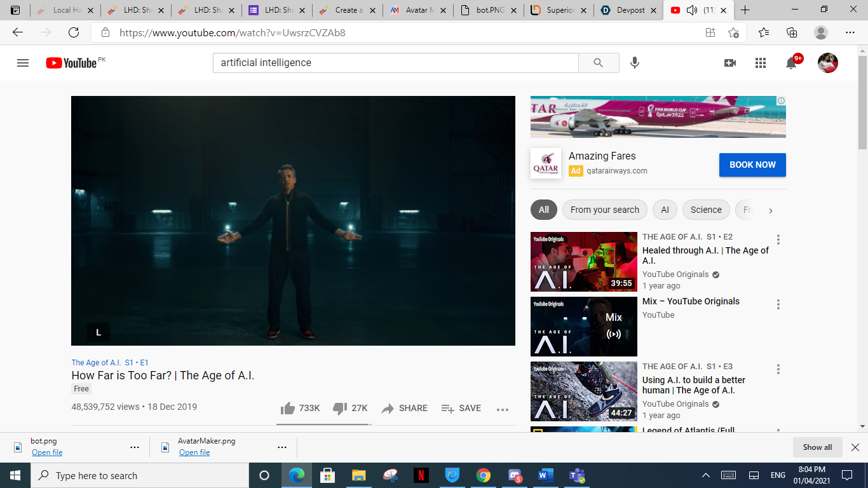Viewport: 868px width, 488px height.
Task: Select the All filter chip
Action: click(x=544, y=210)
